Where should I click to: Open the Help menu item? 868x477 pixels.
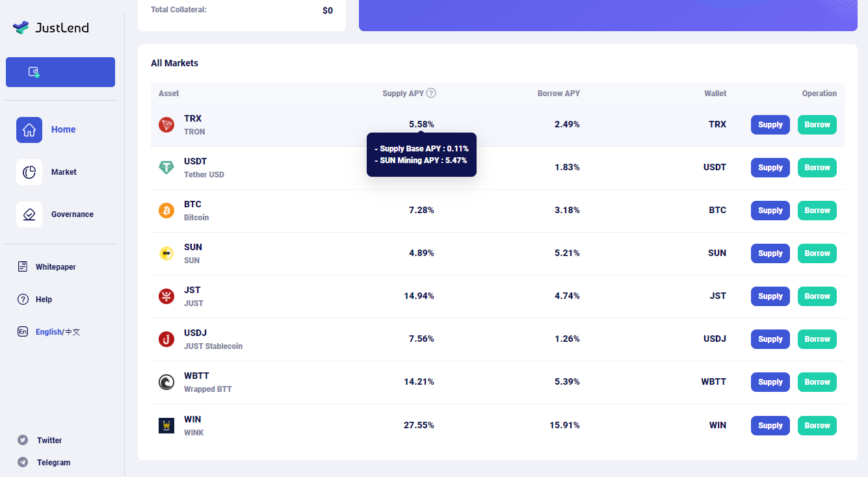tap(44, 300)
